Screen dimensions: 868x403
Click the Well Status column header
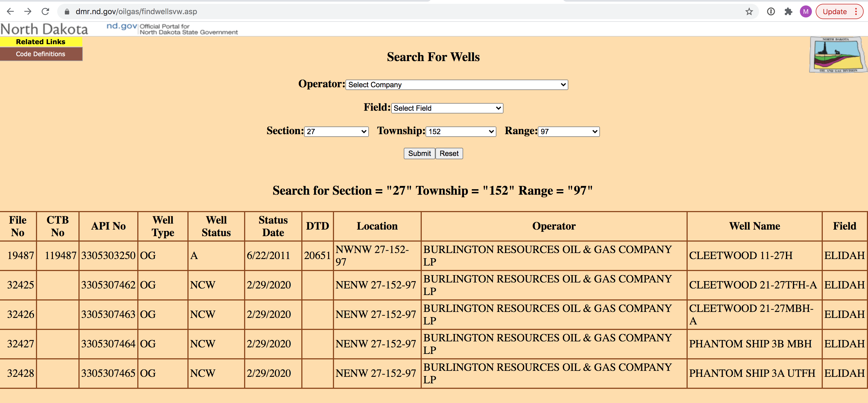click(x=216, y=226)
